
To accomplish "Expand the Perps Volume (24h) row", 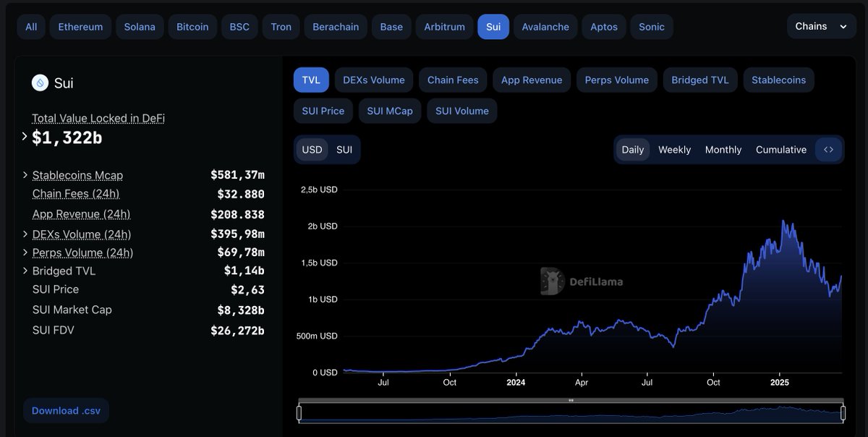I will tap(24, 252).
